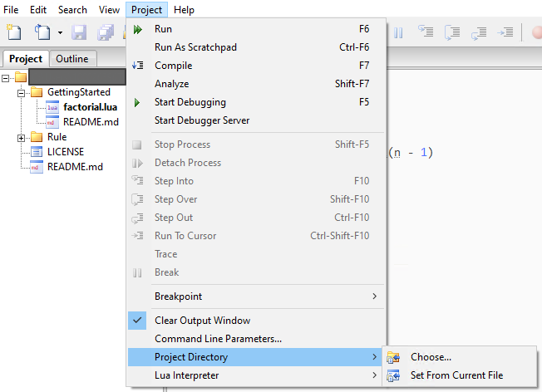The height and width of the screenshot is (392, 542).
Task: Choose the Set From Current File option
Action: (x=459, y=375)
